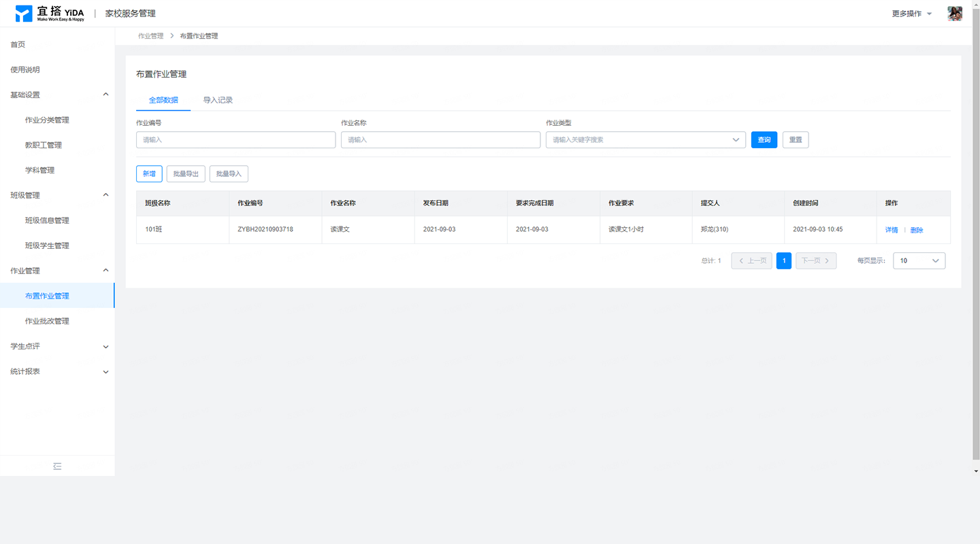The width and height of the screenshot is (980, 544).
Task: Open the 每页显示 page size dropdown
Action: 919,260
